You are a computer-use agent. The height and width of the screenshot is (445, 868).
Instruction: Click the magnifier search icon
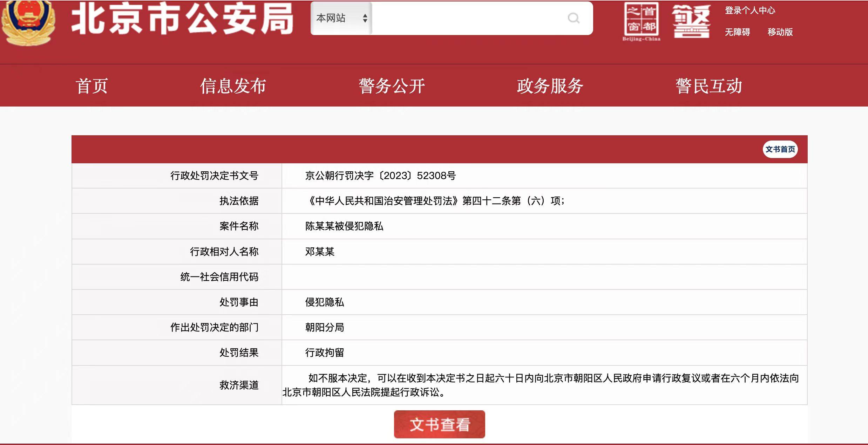[574, 18]
